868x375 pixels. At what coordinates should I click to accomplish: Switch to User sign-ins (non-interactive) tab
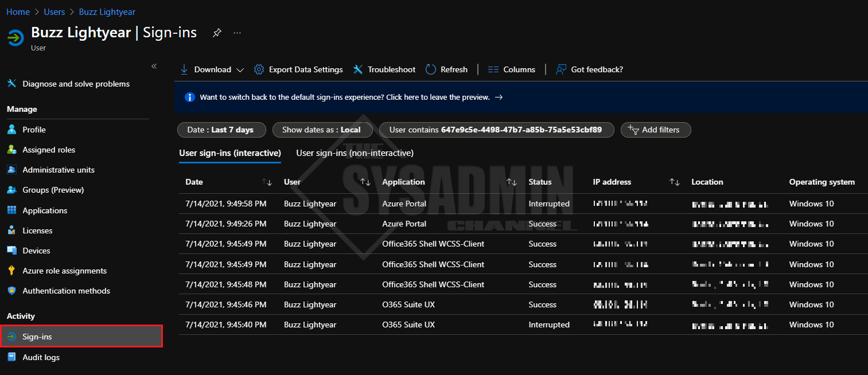[x=355, y=153]
